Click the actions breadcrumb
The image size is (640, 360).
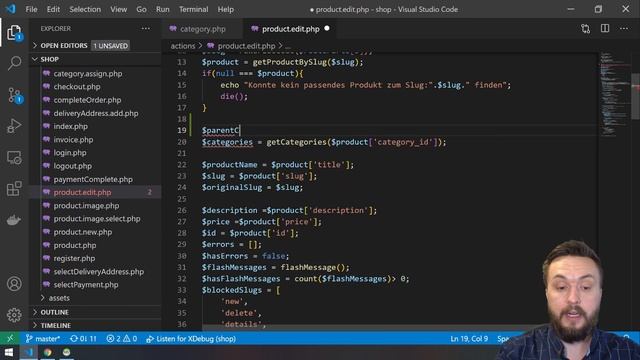tap(182, 46)
